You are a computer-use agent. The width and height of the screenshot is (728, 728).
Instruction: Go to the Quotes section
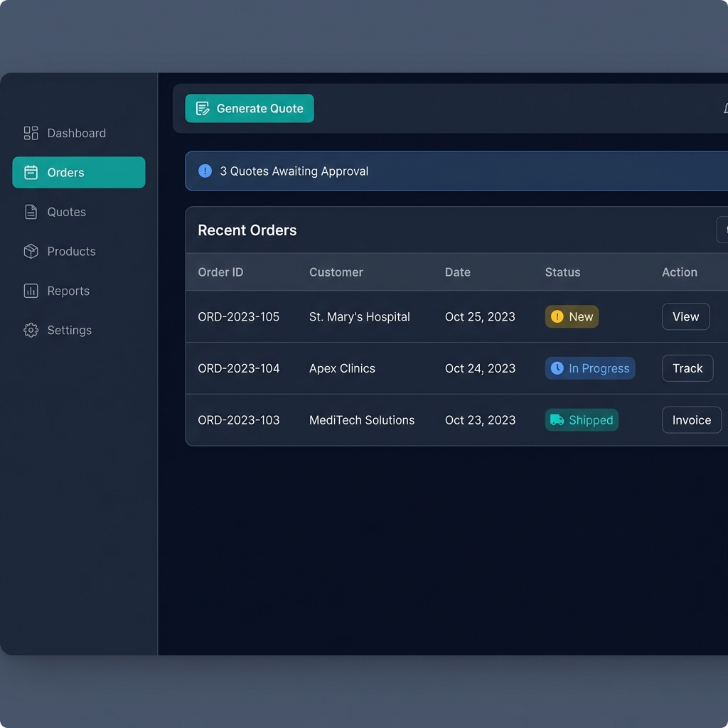point(78,212)
